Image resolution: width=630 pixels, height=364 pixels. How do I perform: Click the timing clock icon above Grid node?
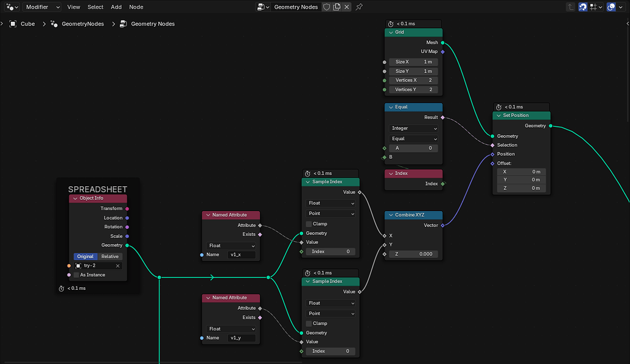pyautogui.click(x=391, y=24)
